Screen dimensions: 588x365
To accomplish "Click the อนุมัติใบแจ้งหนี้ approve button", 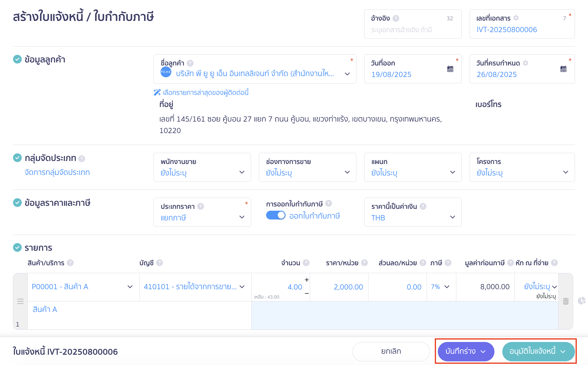I will tap(532, 351).
